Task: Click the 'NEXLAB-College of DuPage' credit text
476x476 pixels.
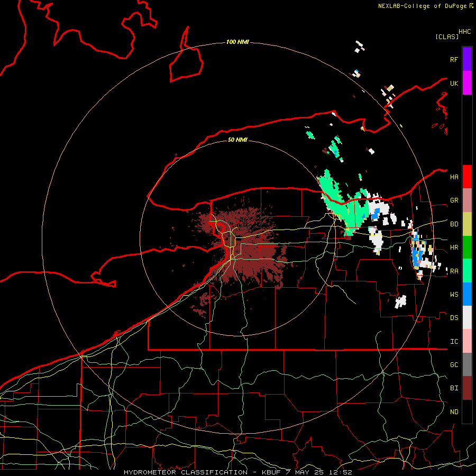Action: [x=422, y=6]
